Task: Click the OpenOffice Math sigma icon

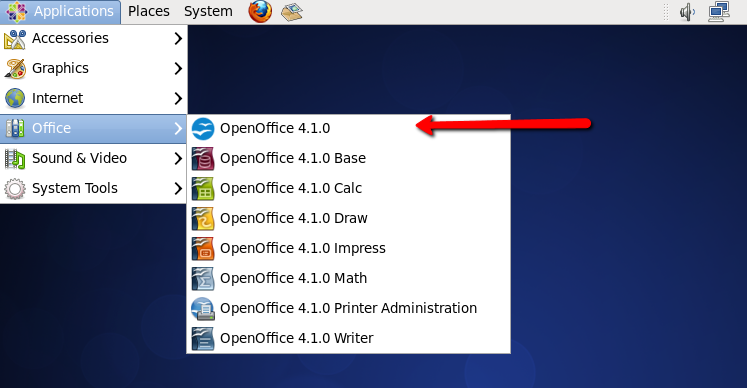Action: pyautogui.click(x=203, y=279)
